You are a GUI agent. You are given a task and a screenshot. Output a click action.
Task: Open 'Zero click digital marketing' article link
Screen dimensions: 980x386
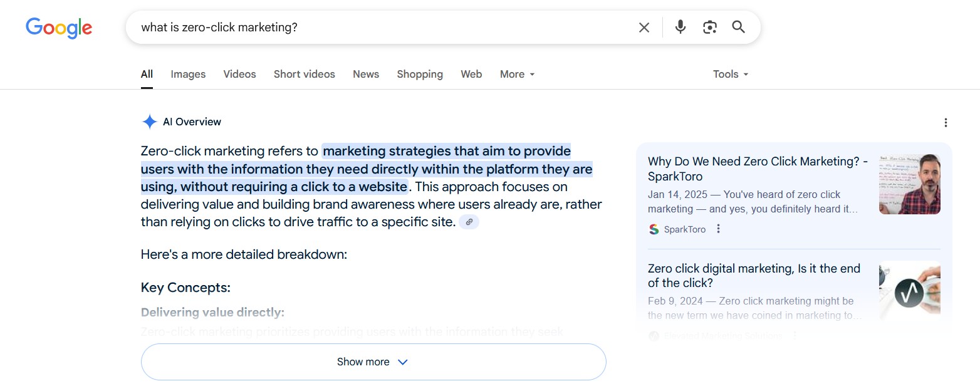[x=754, y=276]
